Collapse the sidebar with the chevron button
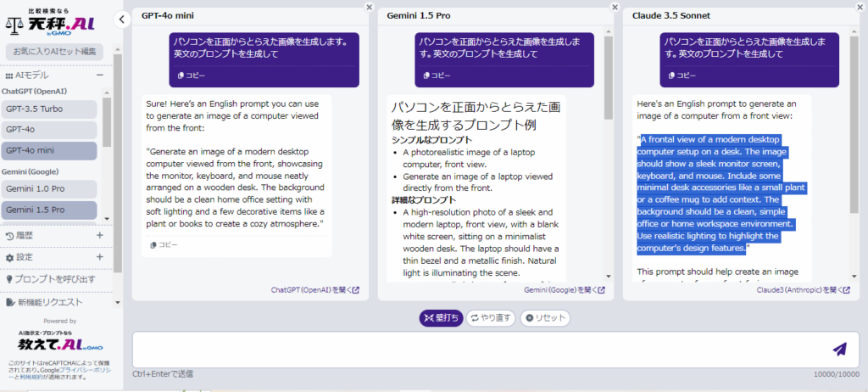Viewport: 868px width, 392px height. [121, 19]
